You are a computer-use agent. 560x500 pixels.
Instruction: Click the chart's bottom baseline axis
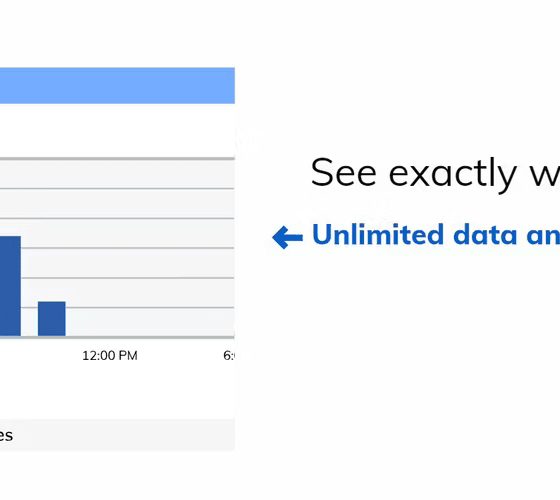tap(117, 337)
